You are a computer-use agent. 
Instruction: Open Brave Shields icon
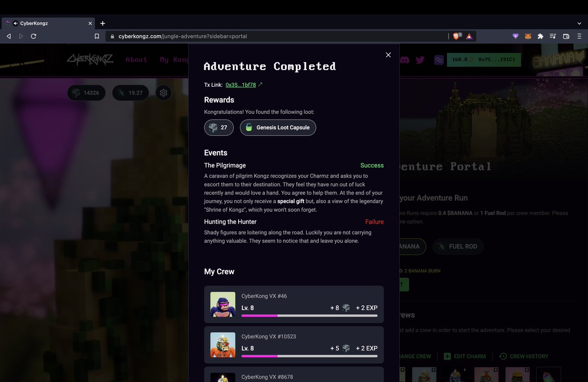coord(457,36)
